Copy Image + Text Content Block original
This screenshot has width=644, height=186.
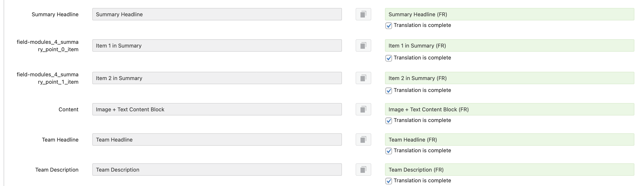[363, 109]
